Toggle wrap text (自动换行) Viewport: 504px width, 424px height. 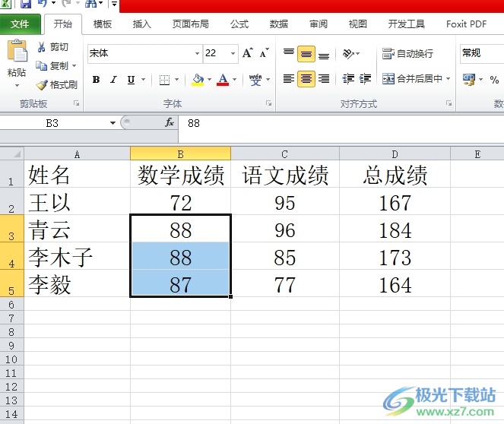click(x=407, y=54)
